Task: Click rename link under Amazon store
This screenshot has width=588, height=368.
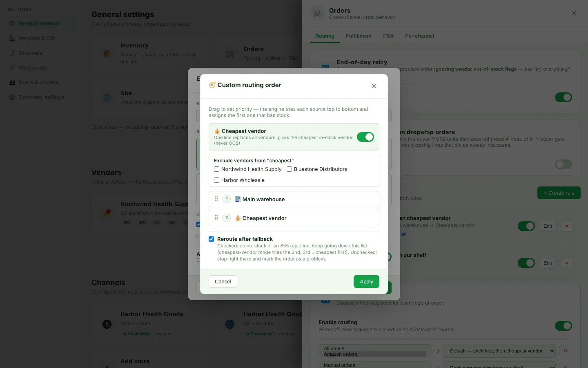Action: [164, 334]
